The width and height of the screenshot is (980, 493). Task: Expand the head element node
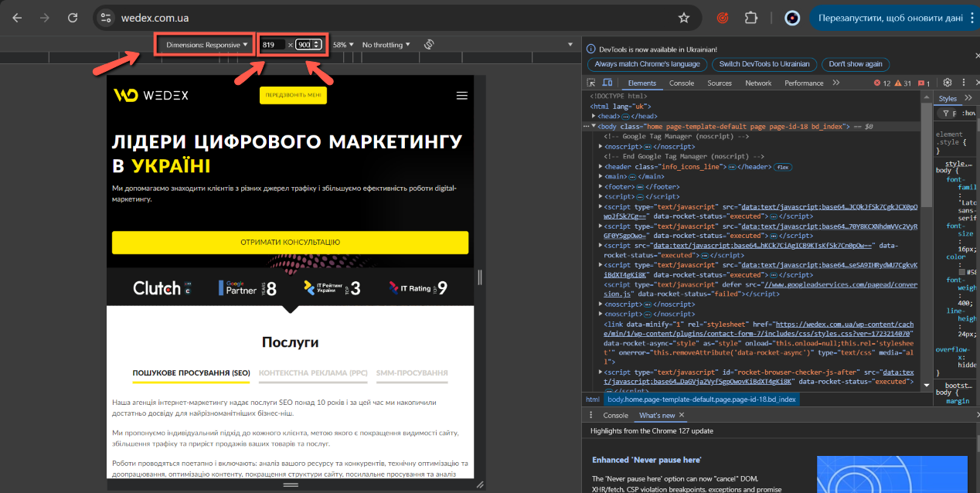(594, 116)
